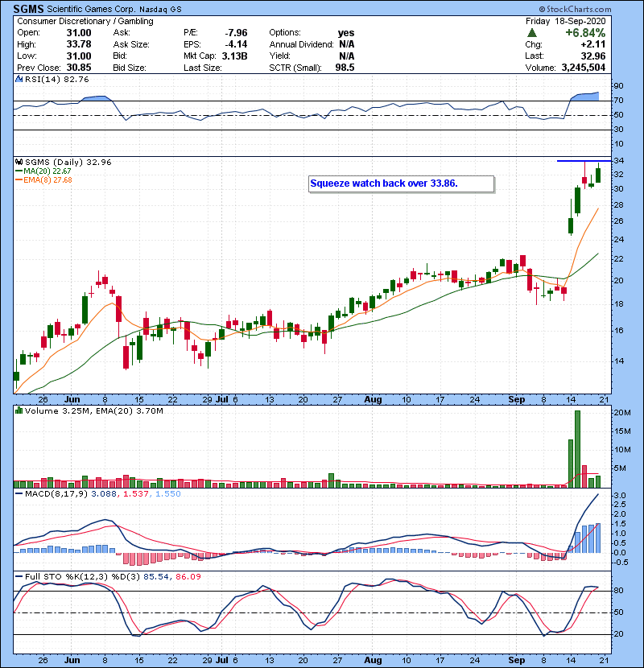The height and width of the screenshot is (668, 644).
Task: Click the line icon next to RSI(14)
Action: (20, 80)
